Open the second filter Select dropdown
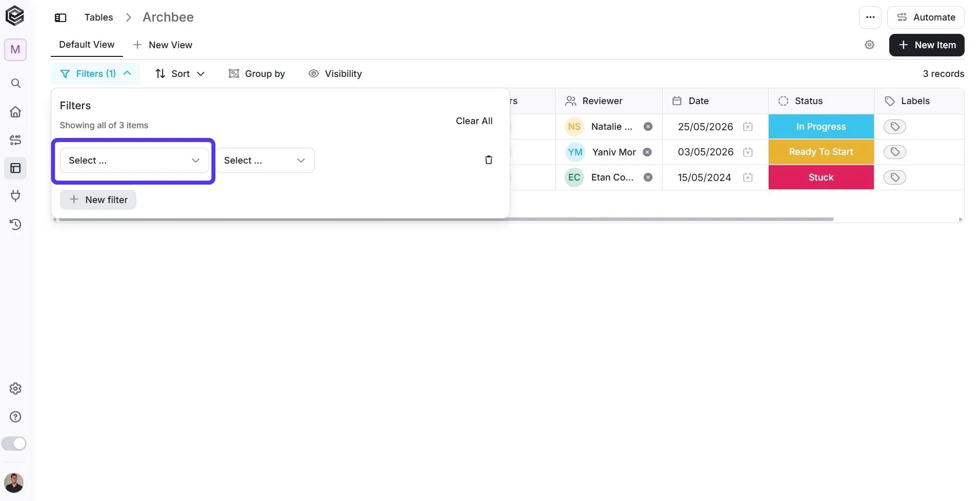Image resolution: width=980 pixels, height=501 pixels. click(x=265, y=161)
